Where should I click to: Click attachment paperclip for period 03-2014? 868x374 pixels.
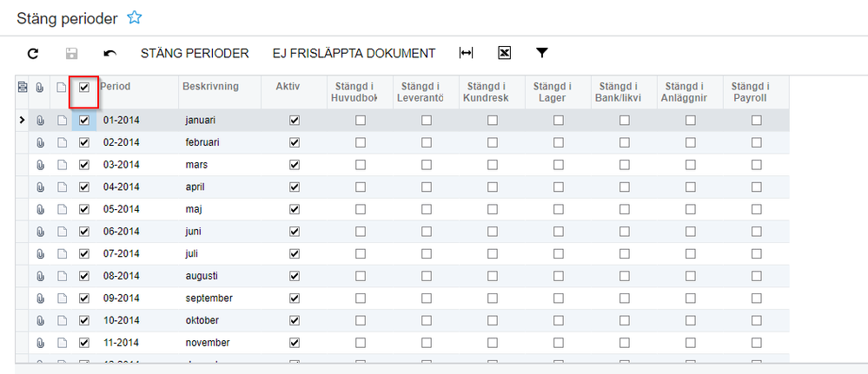(x=40, y=165)
